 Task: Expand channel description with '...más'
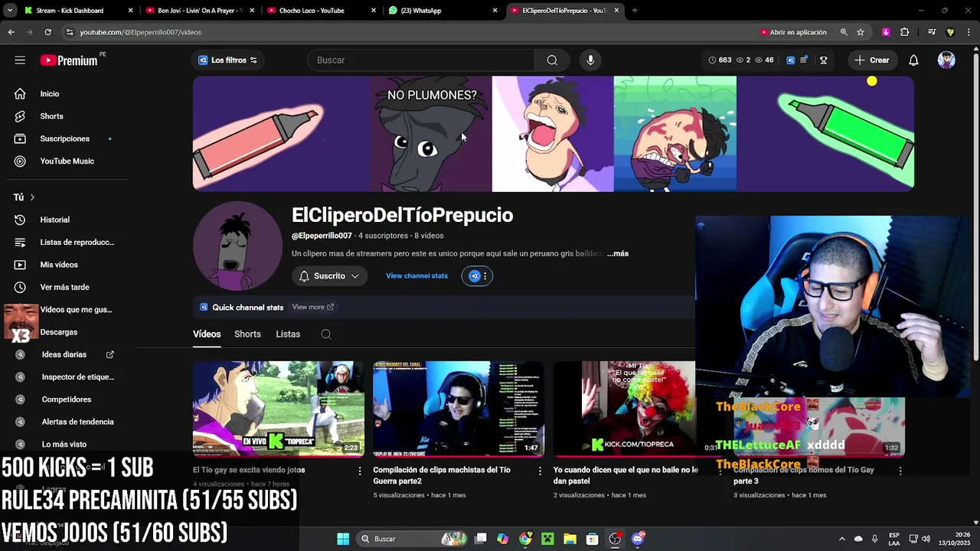tap(618, 253)
